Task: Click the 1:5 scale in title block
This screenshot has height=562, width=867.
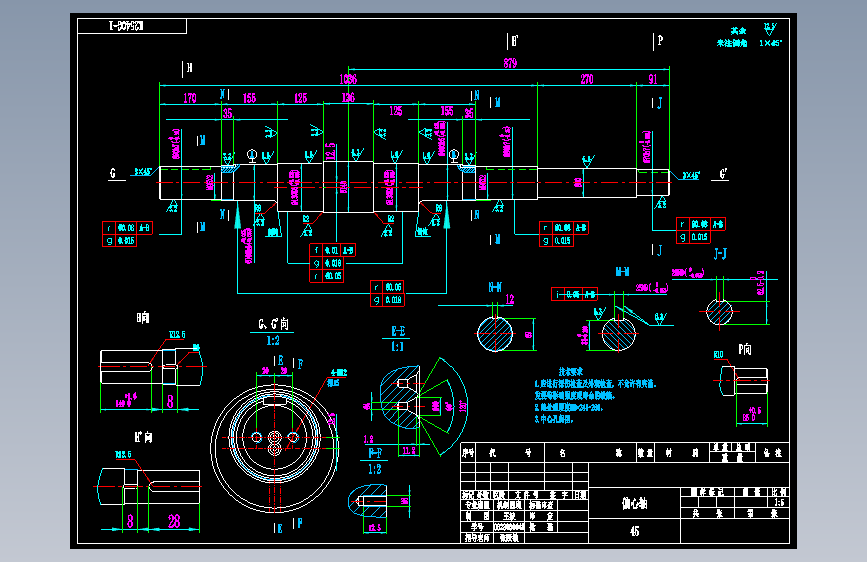Action: (779, 502)
